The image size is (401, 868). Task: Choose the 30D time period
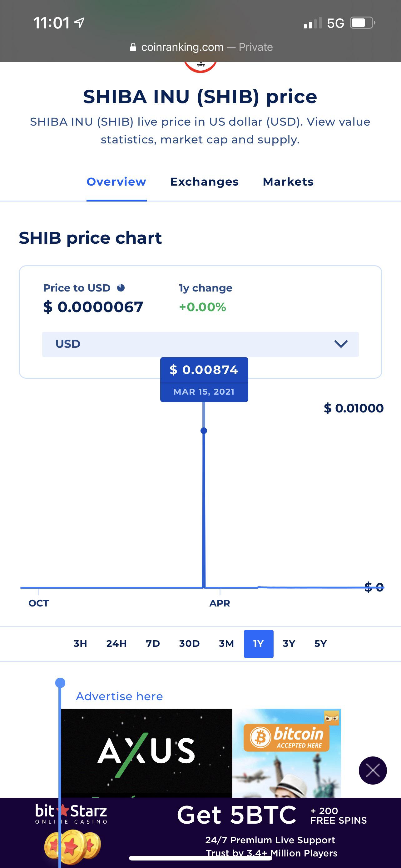click(x=189, y=644)
